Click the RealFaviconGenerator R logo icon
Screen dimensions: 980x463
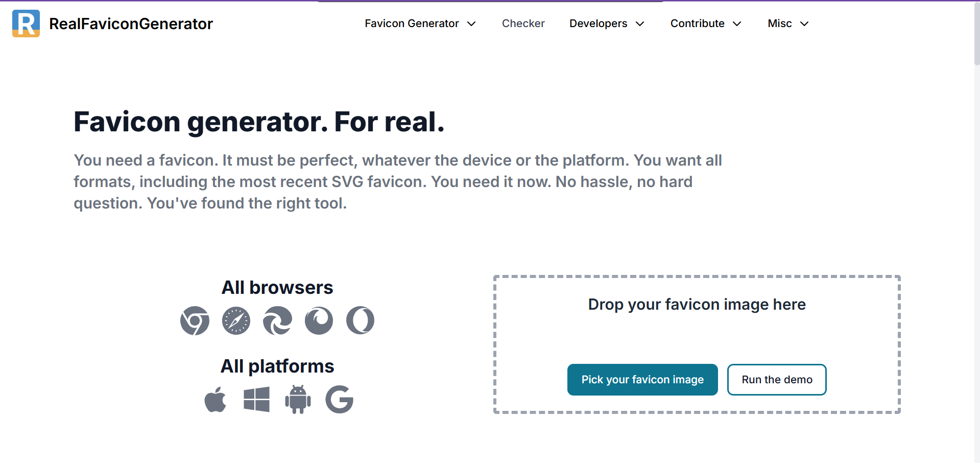[26, 24]
